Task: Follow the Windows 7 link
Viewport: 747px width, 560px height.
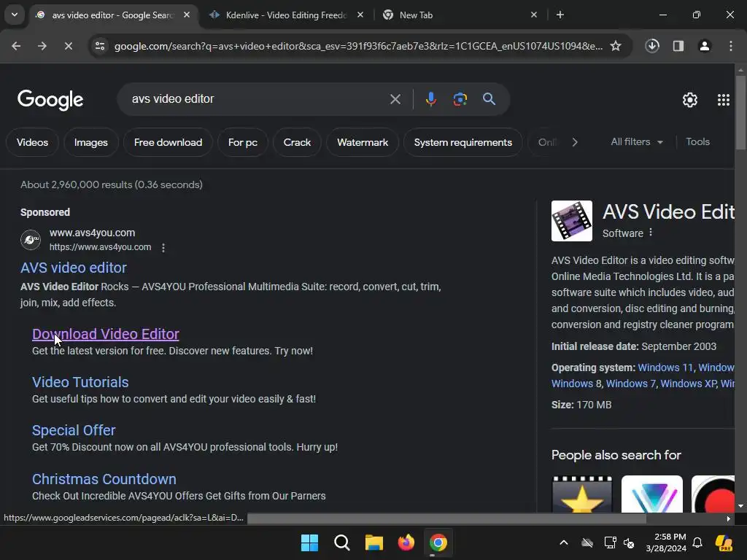Action: click(631, 384)
